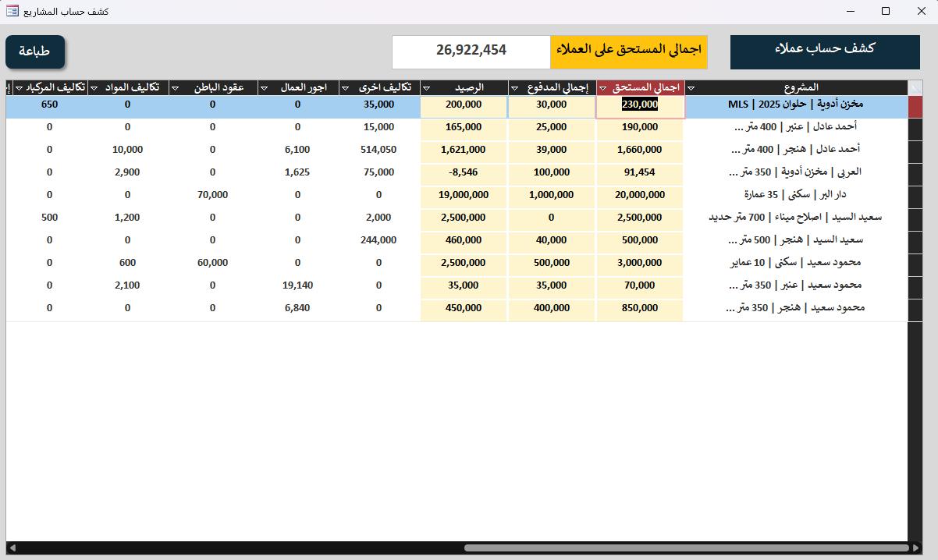Select project cell محمود سعيد | سكنى | 10 عماير

click(x=797, y=265)
